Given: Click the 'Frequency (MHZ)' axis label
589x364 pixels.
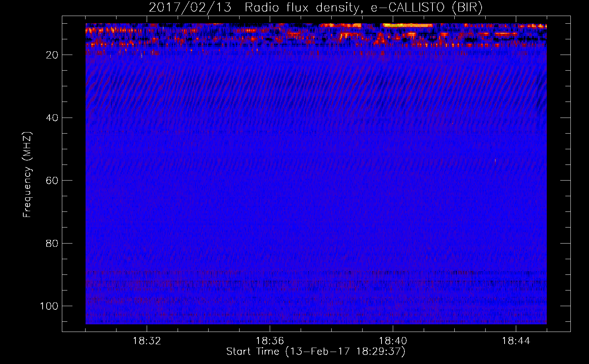Looking at the screenshot, I should click(x=27, y=175).
